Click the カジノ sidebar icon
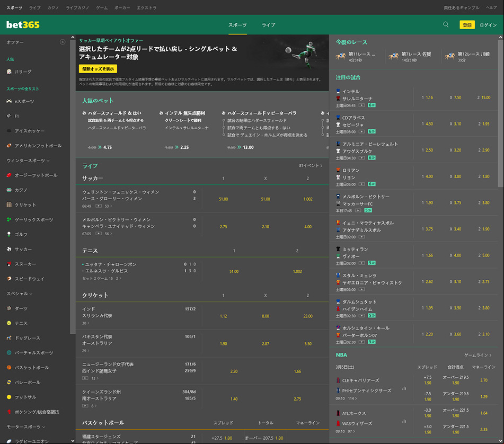 pos(9,190)
